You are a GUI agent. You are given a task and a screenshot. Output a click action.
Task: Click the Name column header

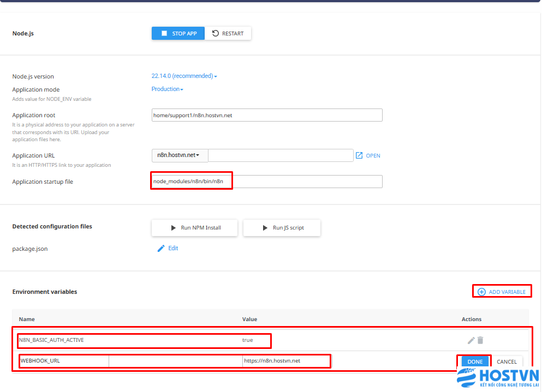(27, 319)
